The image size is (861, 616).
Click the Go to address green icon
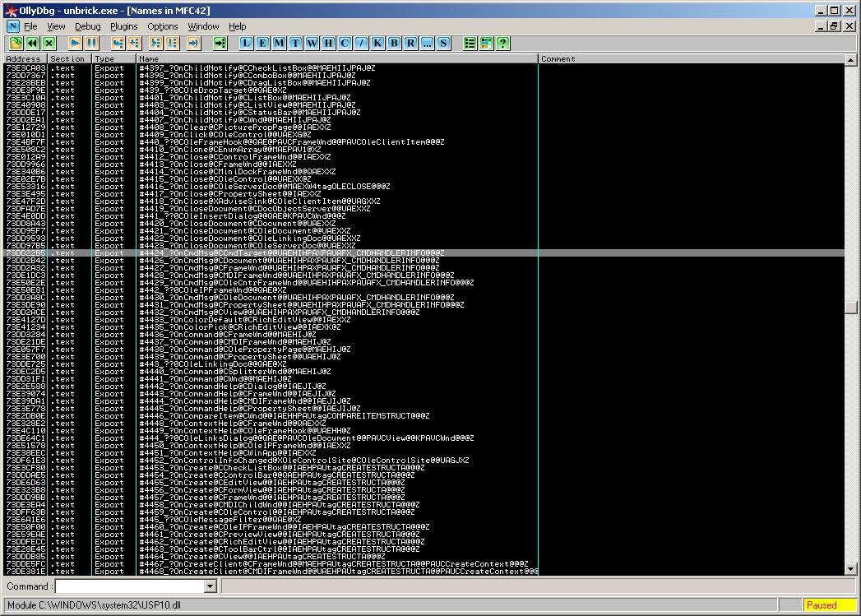[x=220, y=43]
